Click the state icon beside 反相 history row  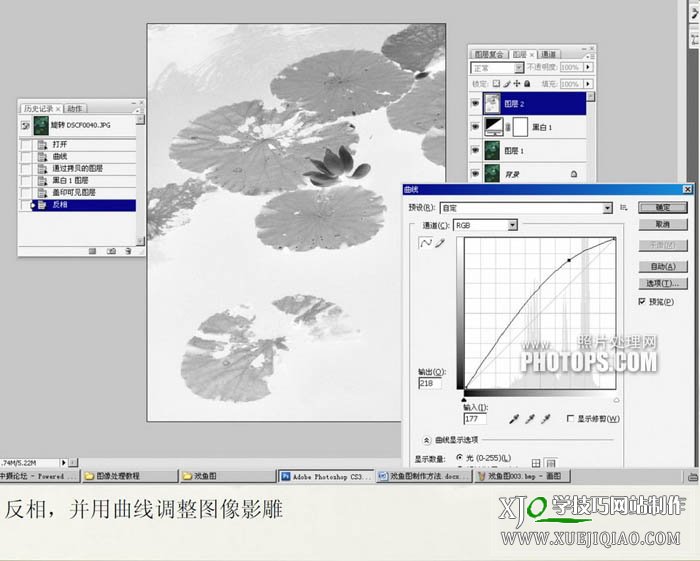coord(42,205)
